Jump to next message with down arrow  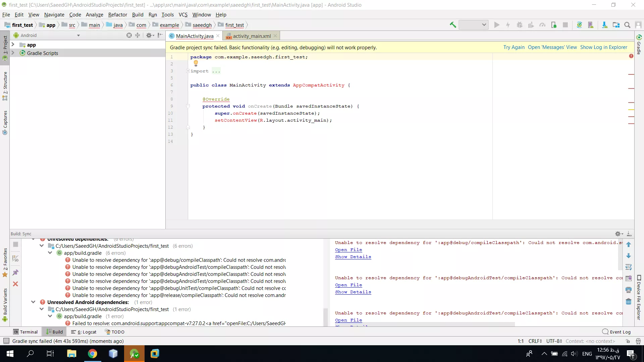pos(629,256)
